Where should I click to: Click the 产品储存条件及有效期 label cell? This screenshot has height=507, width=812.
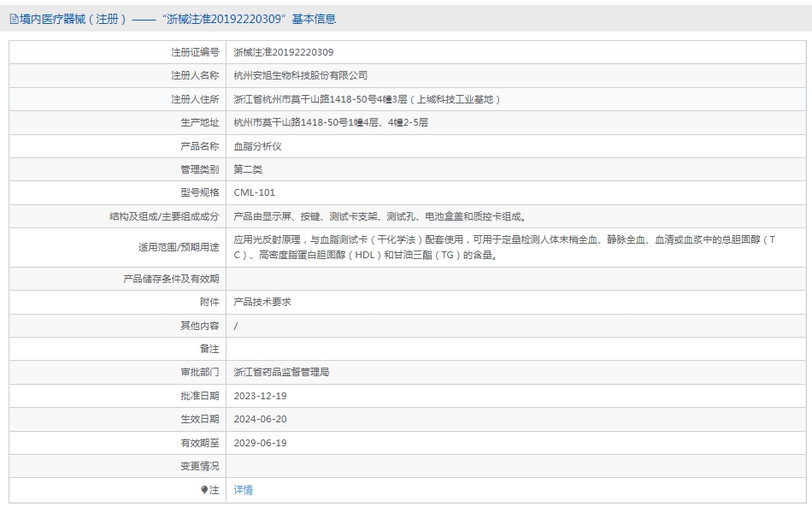point(118,279)
